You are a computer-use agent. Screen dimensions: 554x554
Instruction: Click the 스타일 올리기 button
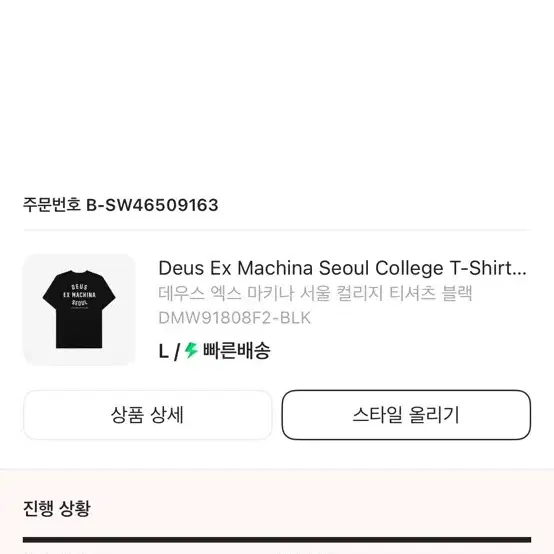coord(406,415)
